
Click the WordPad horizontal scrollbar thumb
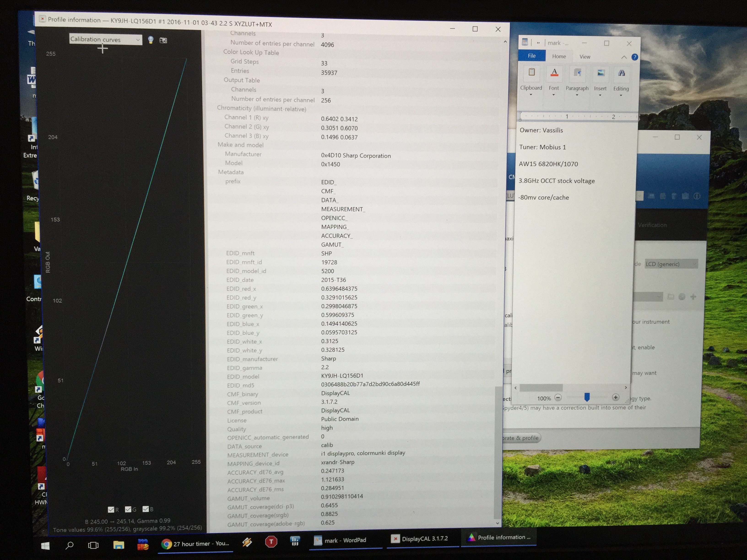click(x=541, y=388)
